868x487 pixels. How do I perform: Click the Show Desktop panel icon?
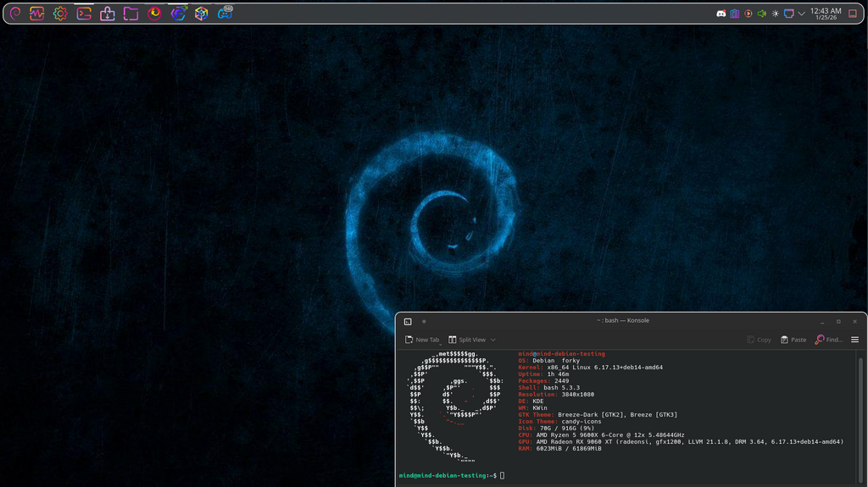pyautogui.click(x=853, y=14)
